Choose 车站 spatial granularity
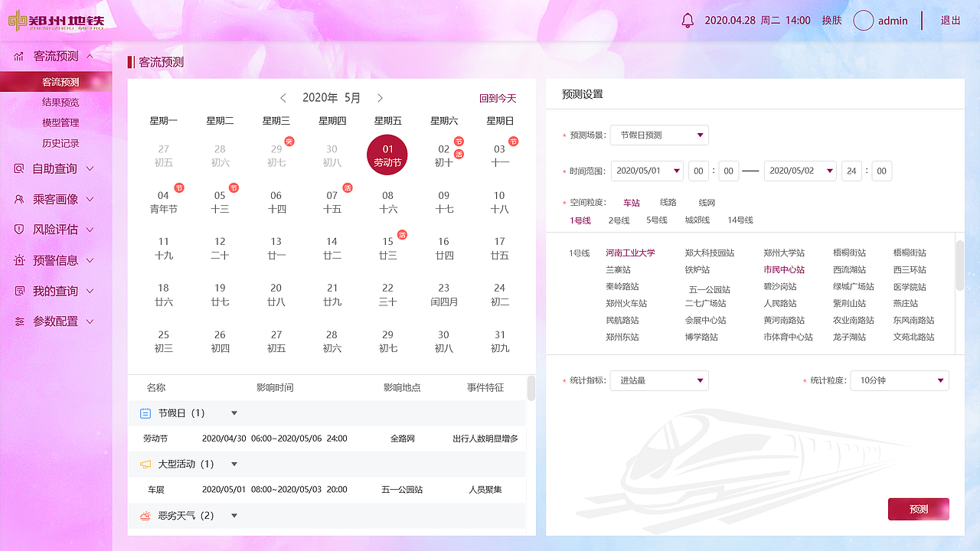This screenshot has height=551, width=980. (631, 203)
